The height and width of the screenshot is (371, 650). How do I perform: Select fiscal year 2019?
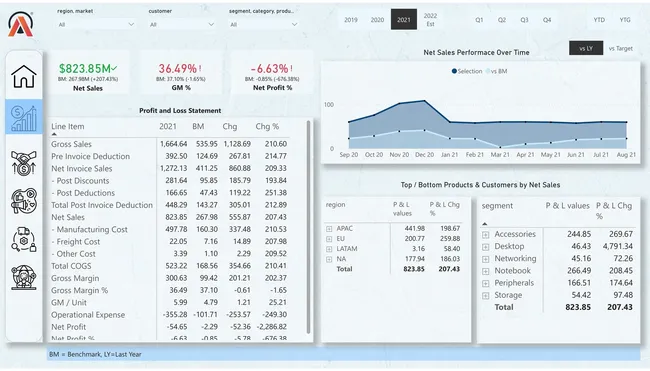tap(351, 19)
